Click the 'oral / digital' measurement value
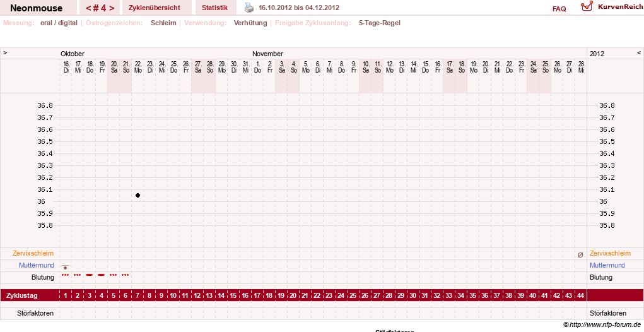Viewport: 644px width, 332px height. point(59,23)
